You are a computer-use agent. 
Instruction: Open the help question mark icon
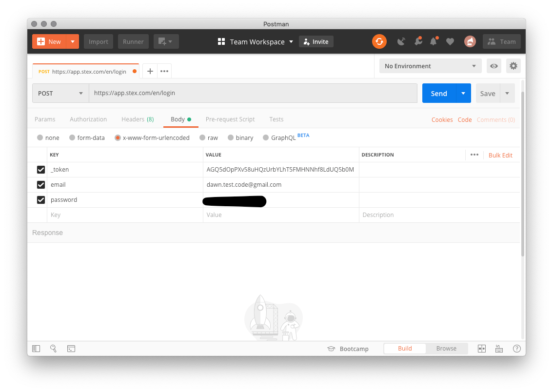tap(517, 349)
